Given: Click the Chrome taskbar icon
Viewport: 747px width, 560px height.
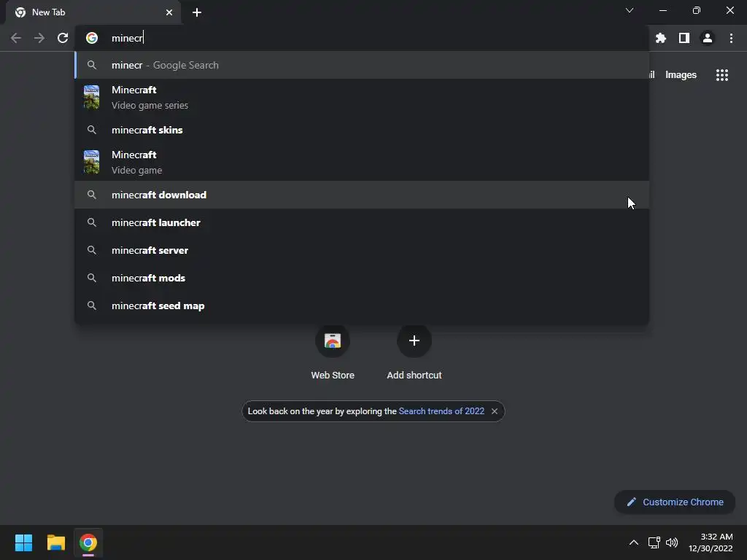Looking at the screenshot, I should (88, 542).
